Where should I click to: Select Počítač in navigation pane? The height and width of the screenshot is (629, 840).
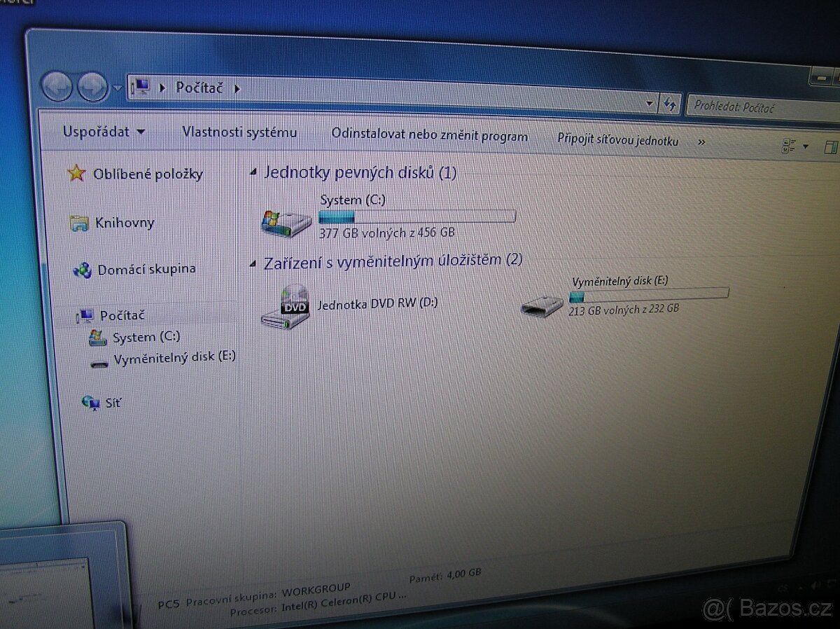pyautogui.click(x=122, y=316)
